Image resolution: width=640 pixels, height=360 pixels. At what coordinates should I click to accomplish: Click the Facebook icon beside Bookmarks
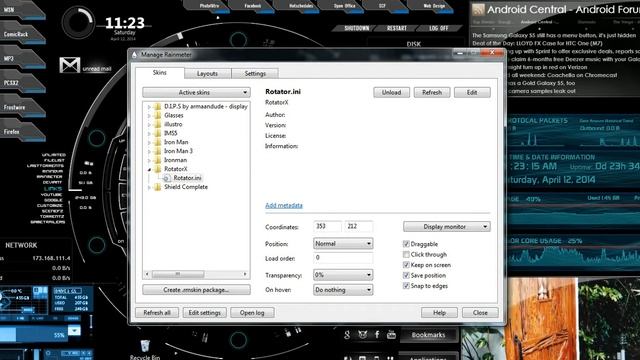click(377, 335)
